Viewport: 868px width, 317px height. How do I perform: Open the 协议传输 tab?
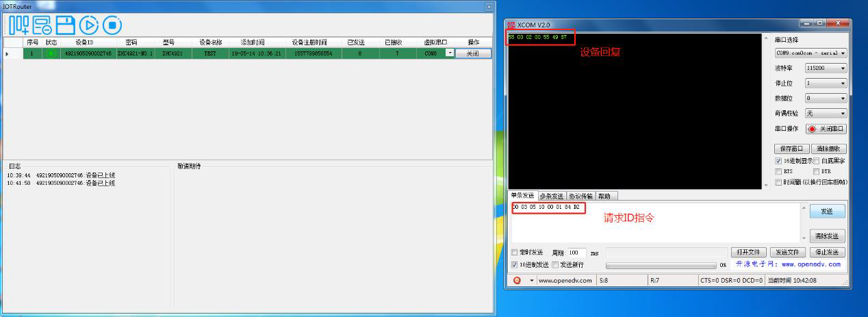tap(580, 196)
